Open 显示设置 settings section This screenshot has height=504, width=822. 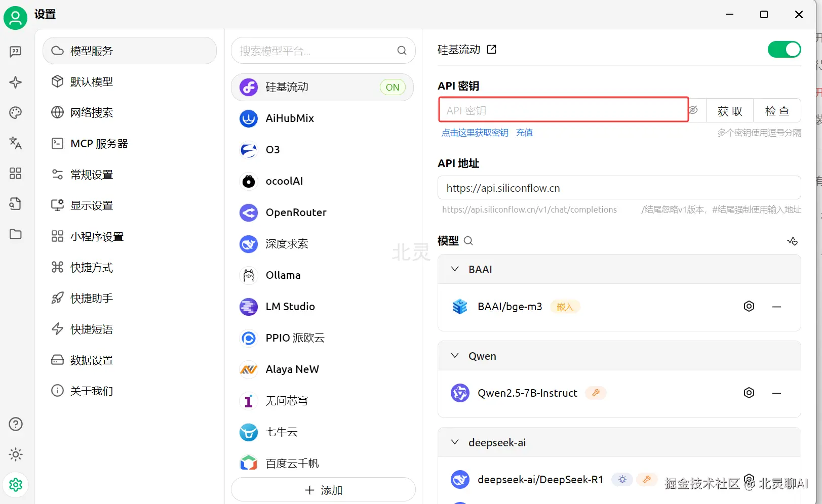130,205
